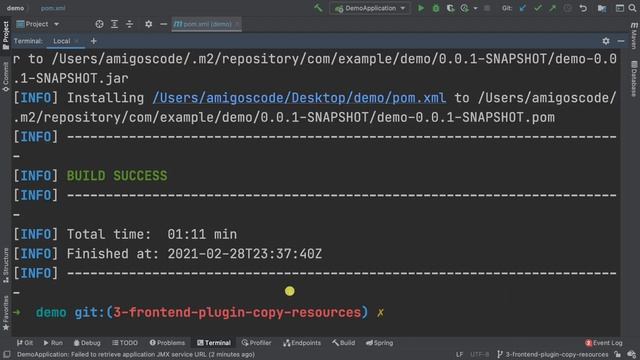Screen dimensions: 640x360
Task: Hide the Terminal panel
Action: (x=621, y=41)
